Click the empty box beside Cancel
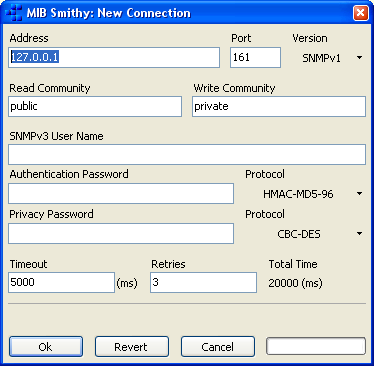The width and height of the screenshot is (374, 366). [316, 346]
